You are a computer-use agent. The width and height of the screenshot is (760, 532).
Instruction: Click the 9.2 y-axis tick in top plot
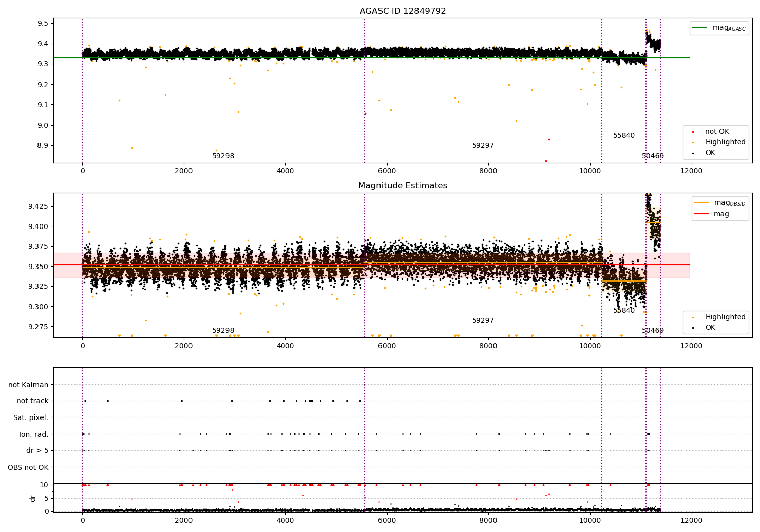(x=43, y=85)
